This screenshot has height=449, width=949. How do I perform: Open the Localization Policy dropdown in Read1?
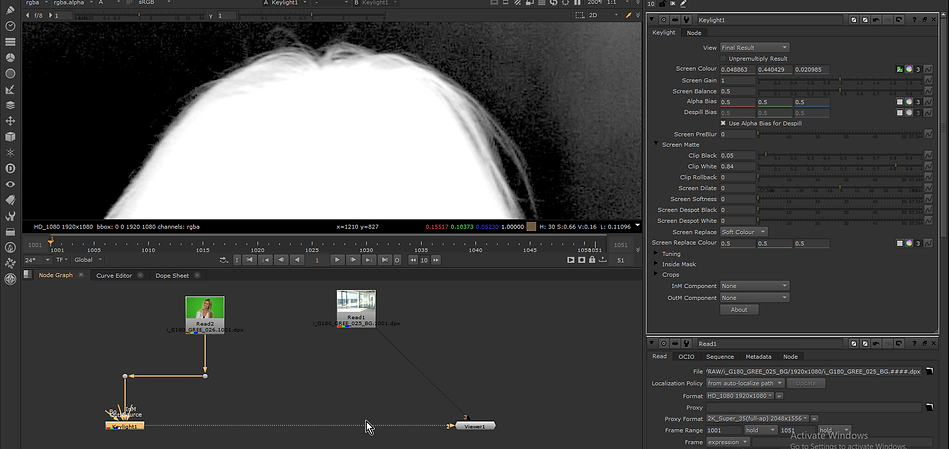pyautogui.click(x=745, y=383)
